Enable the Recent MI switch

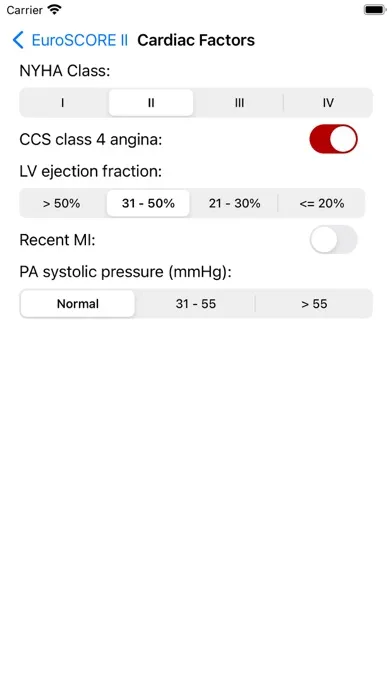pos(333,239)
